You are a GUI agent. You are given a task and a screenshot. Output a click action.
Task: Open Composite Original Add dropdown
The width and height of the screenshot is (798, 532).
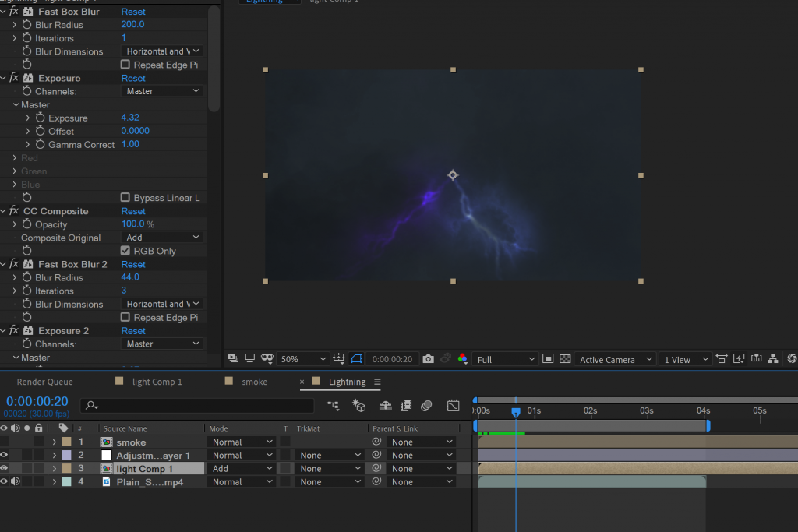(x=162, y=237)
